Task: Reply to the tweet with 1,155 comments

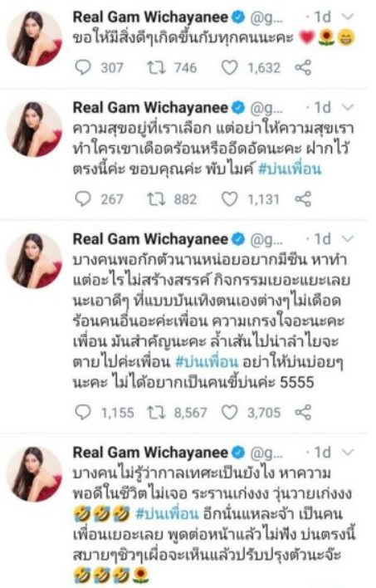Action: point(83,413)
